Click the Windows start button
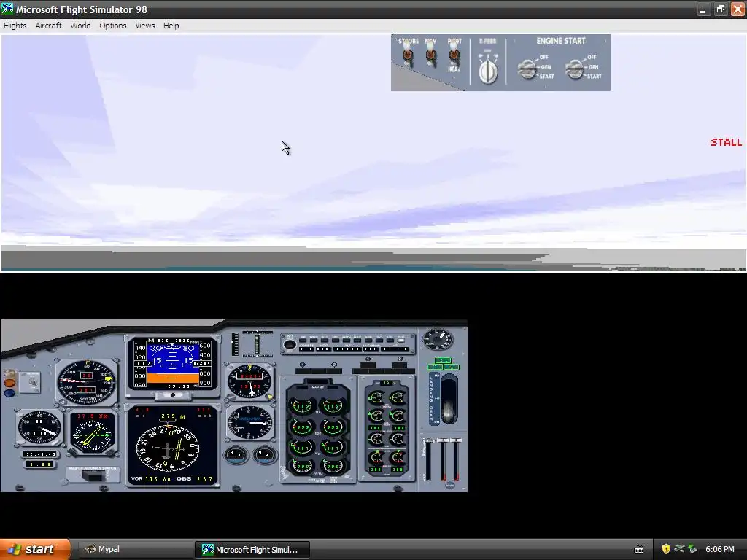Screen dimensions: 747x560 (x=35, y=549)
